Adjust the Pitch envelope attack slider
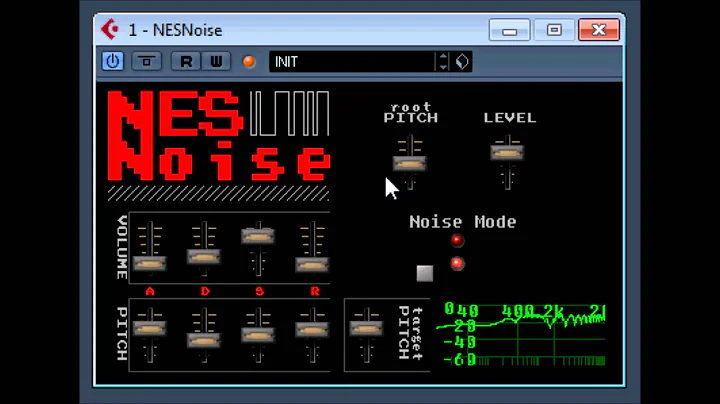This screenshot has height=404, width=720. (150, 329)
